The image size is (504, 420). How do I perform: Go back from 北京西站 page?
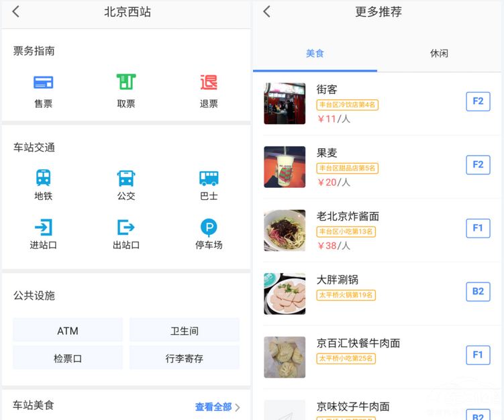pyautogui.click(x=16, y=12)
